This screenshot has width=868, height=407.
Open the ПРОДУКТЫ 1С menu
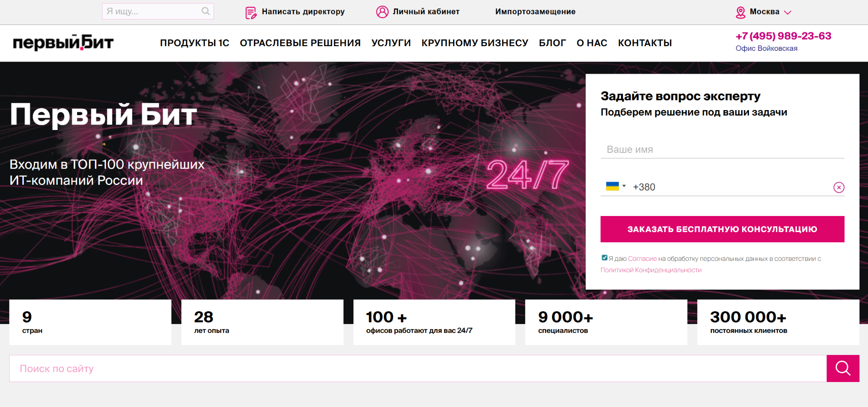[195, 43]
